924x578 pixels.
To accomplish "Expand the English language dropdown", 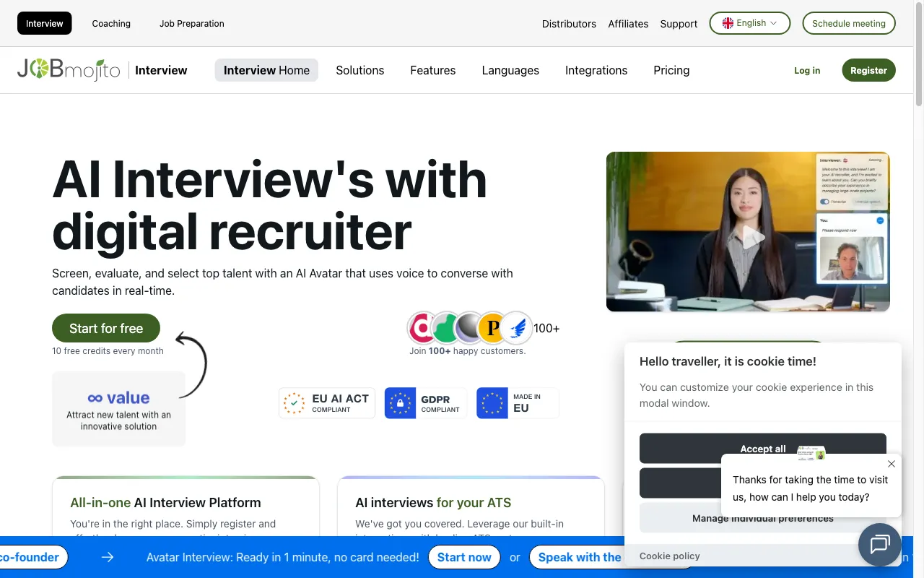I will pyautogui.click(x=750, y=23).
